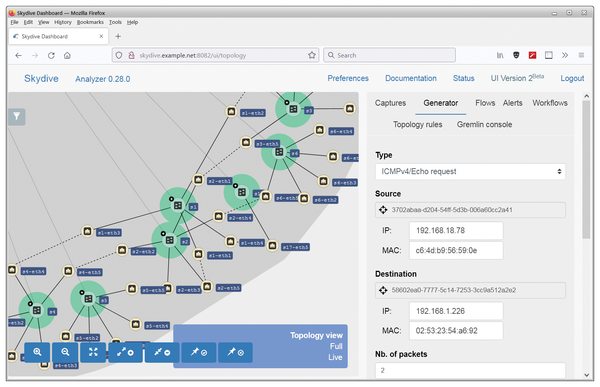
Task: Select source node with the crosshair icon
Action: 383,210
